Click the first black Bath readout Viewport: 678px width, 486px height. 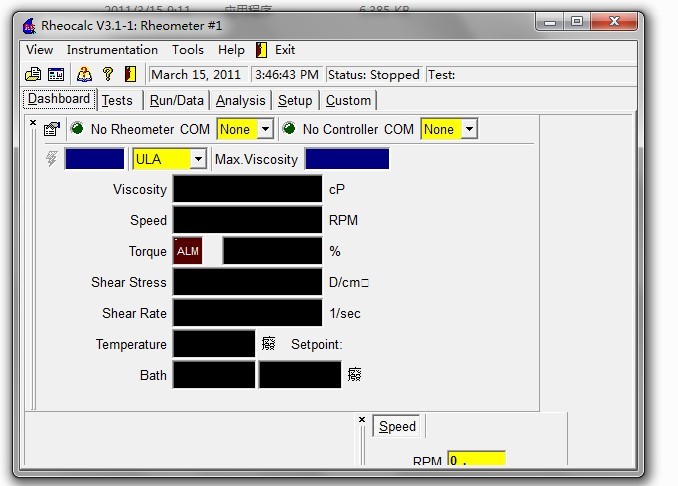click(x=214, y=375)
